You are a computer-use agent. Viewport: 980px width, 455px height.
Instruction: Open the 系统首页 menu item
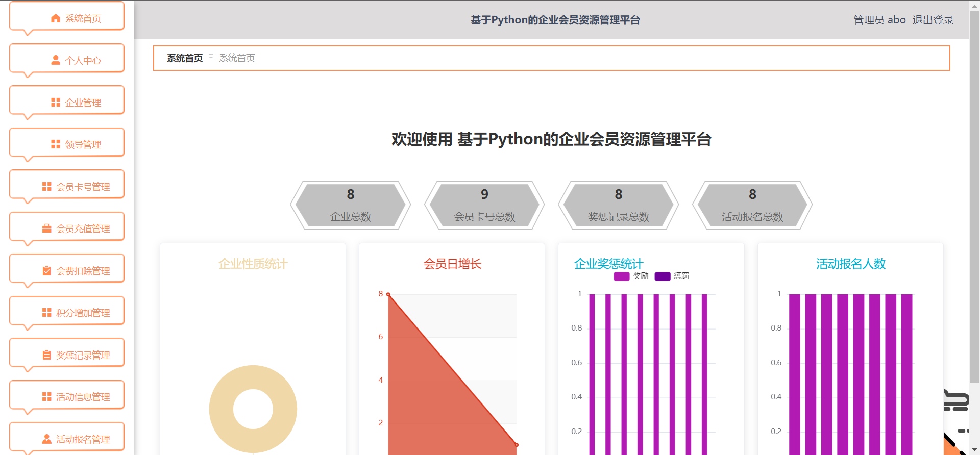pyautogui.click(x=67, y=16)
